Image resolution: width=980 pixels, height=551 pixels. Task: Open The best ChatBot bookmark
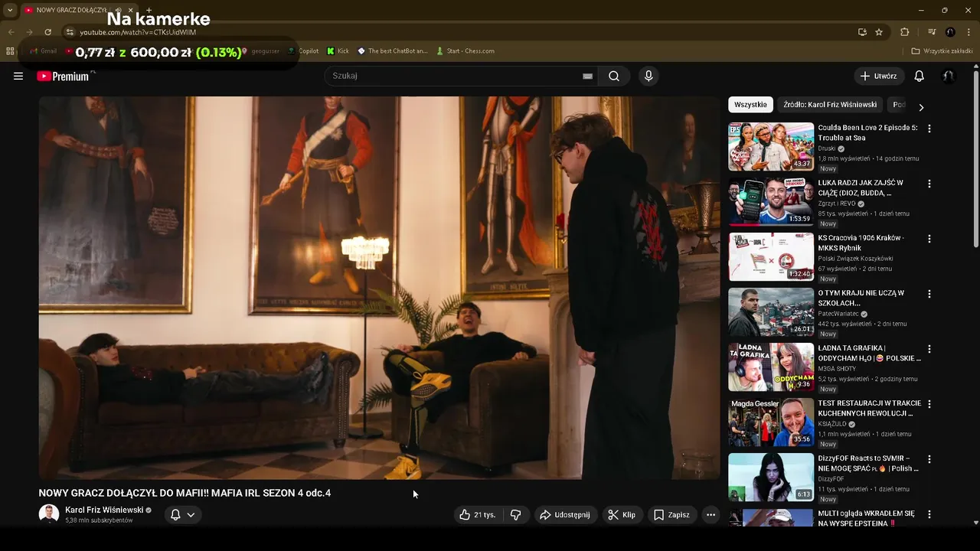pos(393,51)
